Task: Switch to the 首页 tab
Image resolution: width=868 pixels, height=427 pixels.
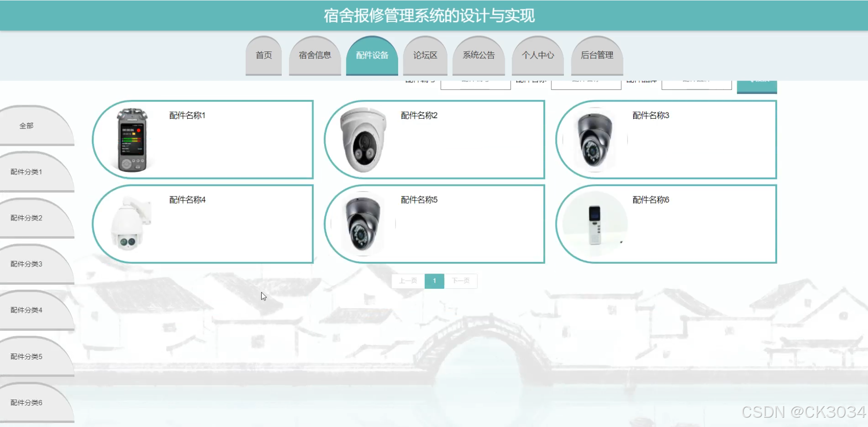Action: [263, 55]
